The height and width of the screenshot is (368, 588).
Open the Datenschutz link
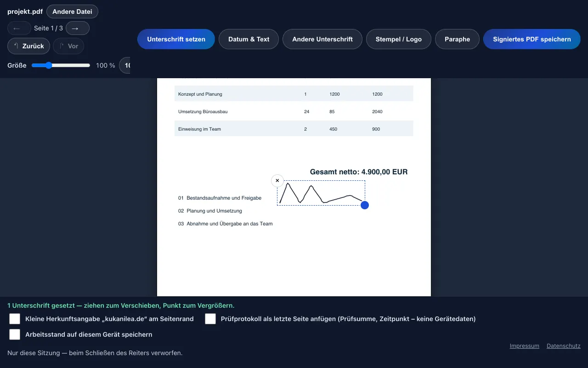(x=564, y=346)
